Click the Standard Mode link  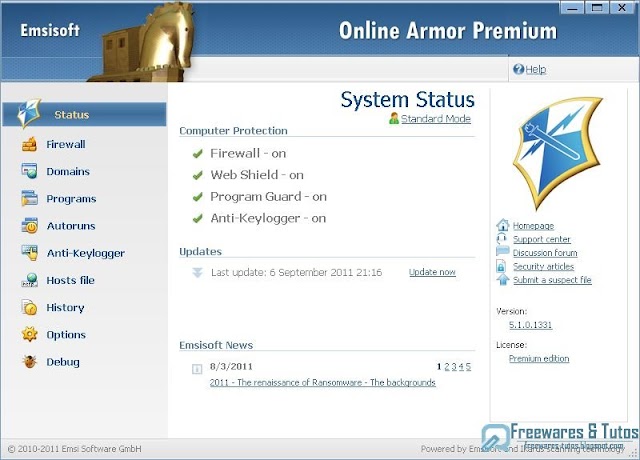coord(436,119)
